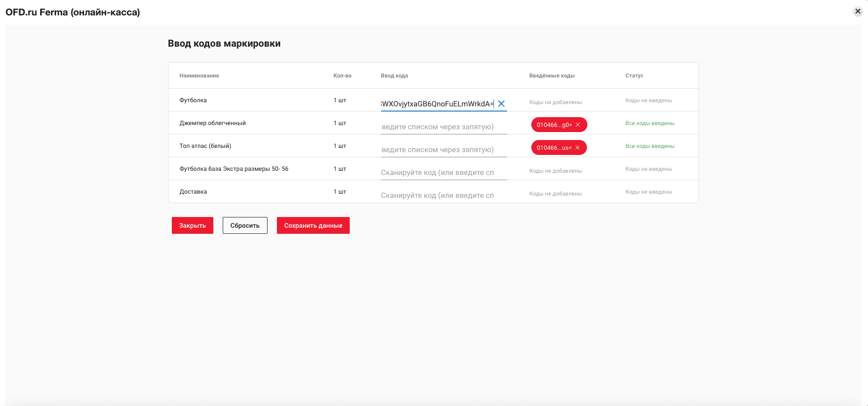Select the Джемпер облегченный item name
The image size is (868, 406).
[x=212, y=123]
